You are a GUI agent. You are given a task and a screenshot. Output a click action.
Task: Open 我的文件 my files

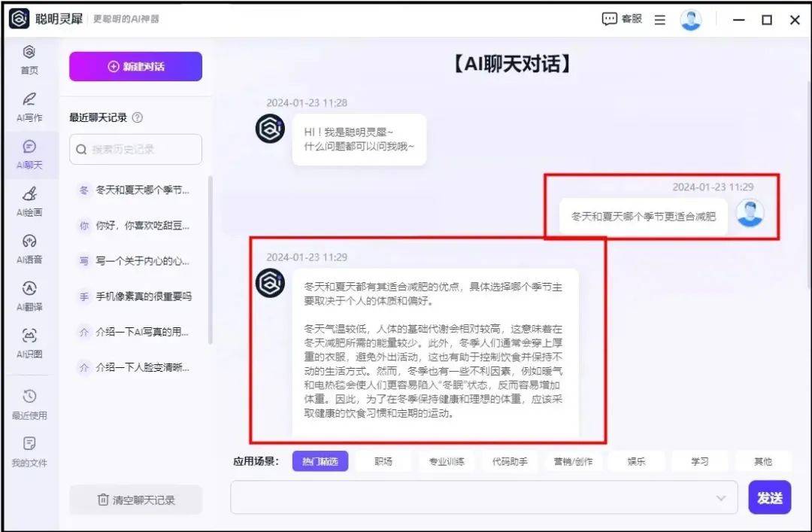[x=29, y=451]
